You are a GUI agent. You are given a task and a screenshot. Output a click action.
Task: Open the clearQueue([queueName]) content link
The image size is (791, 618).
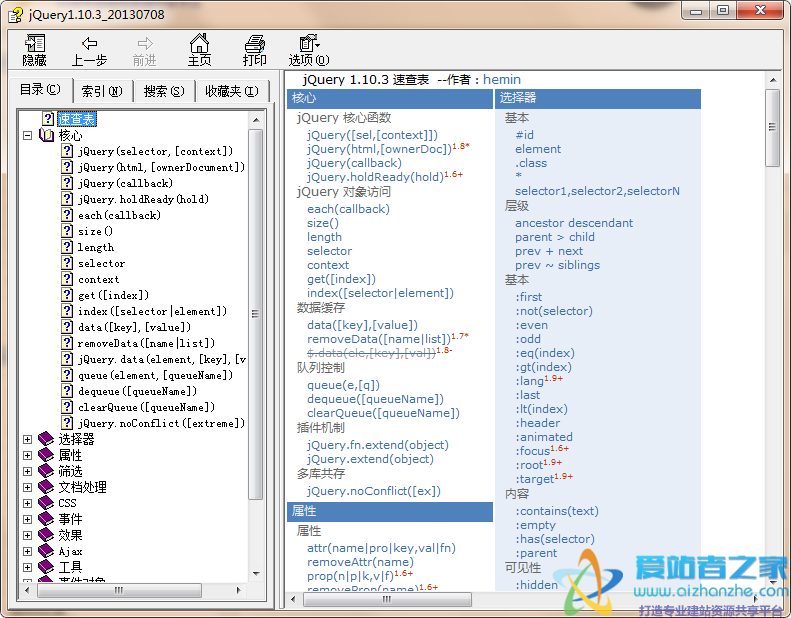[383, 413]
